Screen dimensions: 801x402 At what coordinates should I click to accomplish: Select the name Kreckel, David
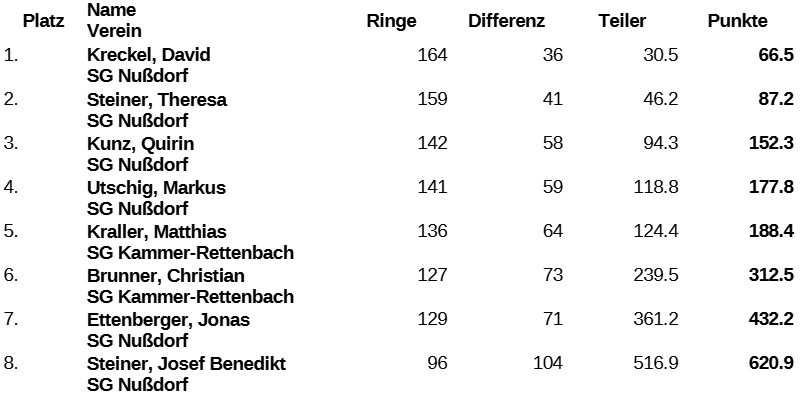click(x=148, y=55)
